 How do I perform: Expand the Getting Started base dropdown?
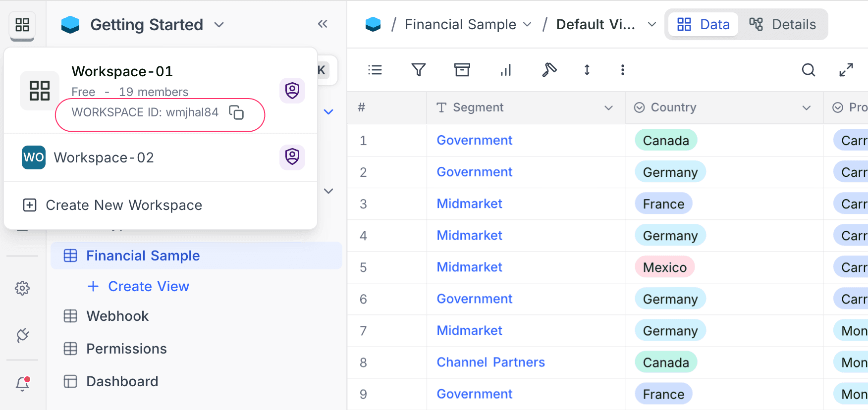click(219, 25)
